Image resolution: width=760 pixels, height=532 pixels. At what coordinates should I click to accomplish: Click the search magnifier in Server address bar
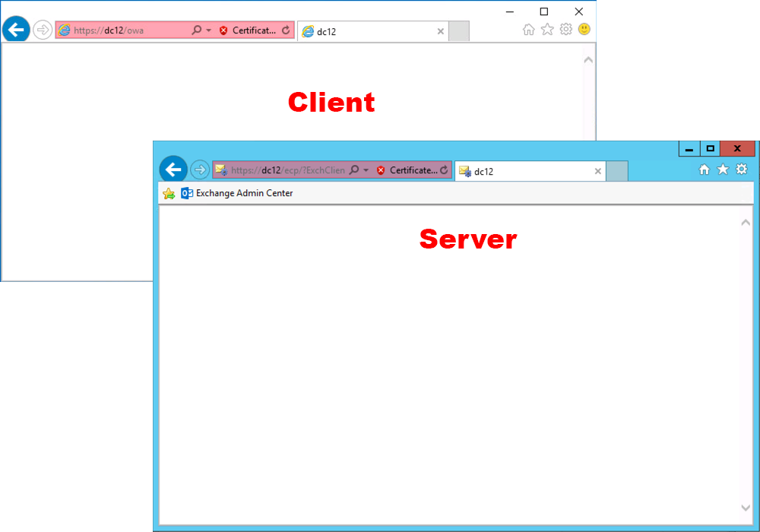pos(354,170)
